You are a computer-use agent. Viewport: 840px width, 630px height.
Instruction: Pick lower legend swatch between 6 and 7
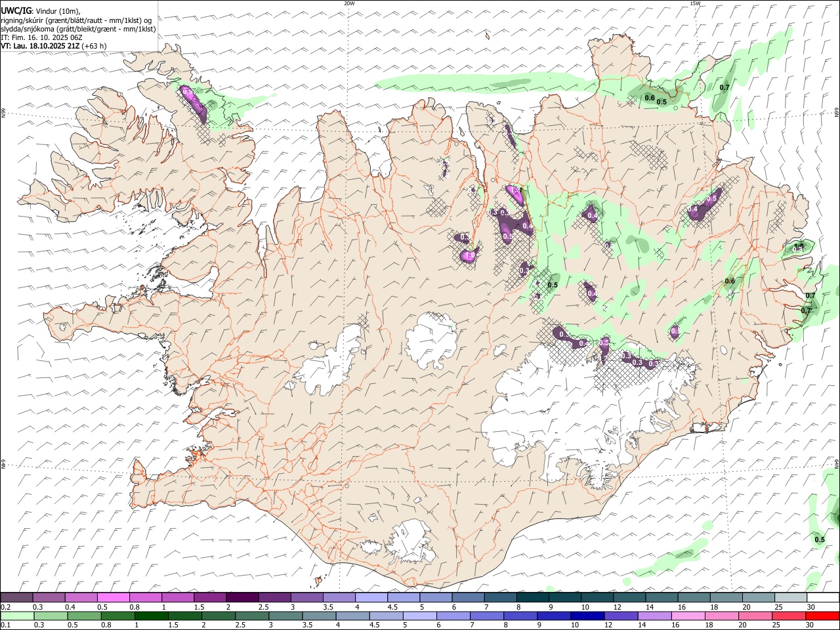coord(453,616)
